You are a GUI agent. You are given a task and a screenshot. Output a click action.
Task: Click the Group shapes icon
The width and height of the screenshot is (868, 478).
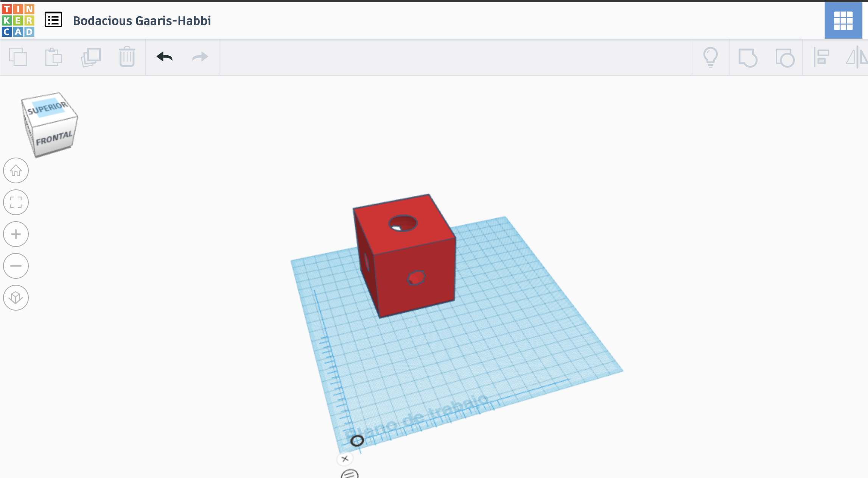[x=748, y=58]
